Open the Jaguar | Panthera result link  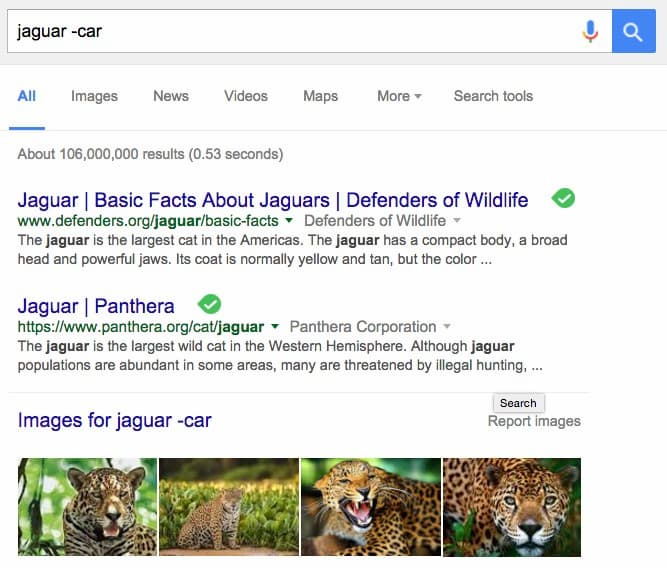tap(96, 306)
